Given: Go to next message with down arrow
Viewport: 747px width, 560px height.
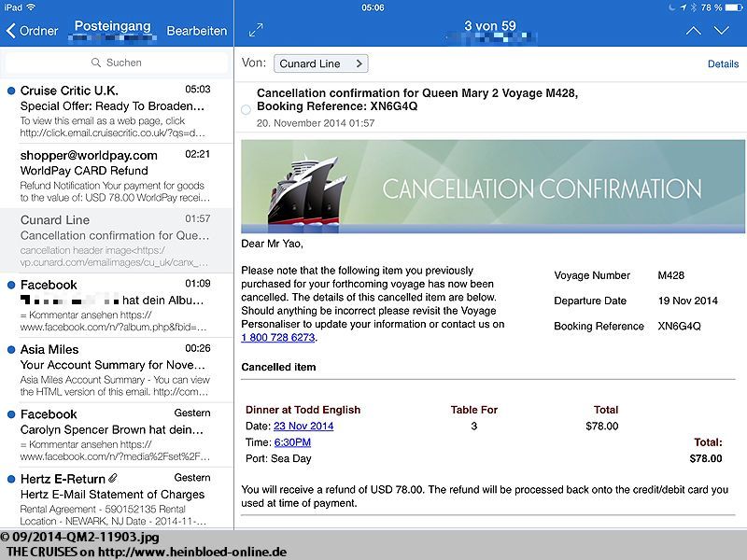Looking at the screenshot, I should click(722, 31).
